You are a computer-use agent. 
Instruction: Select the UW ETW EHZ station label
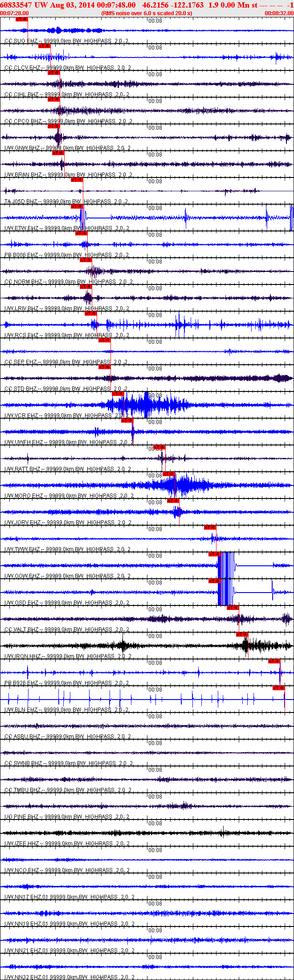(x=67, y=228)
